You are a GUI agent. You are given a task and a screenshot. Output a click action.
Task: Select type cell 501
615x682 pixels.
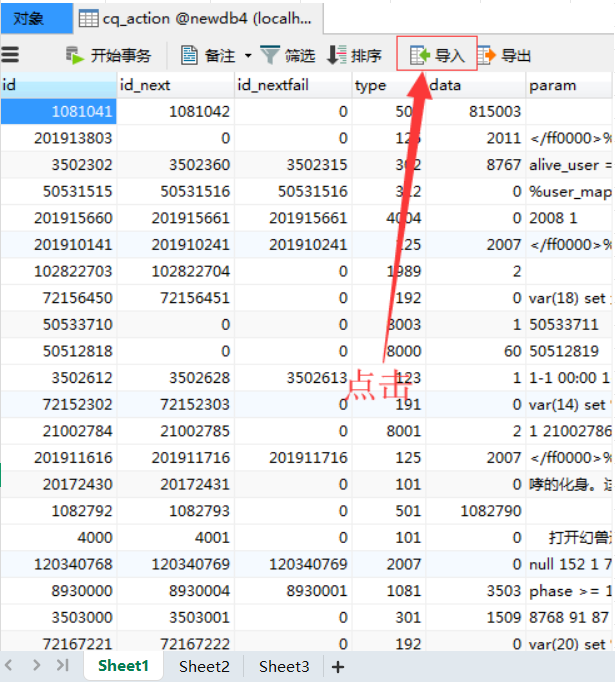pos(388,511)
